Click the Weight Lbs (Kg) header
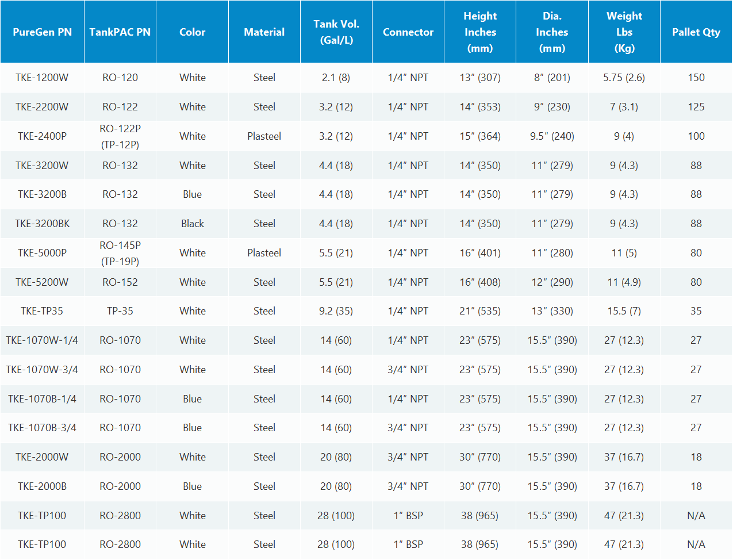Screen dimensions: 733x560 click(624, 32)
